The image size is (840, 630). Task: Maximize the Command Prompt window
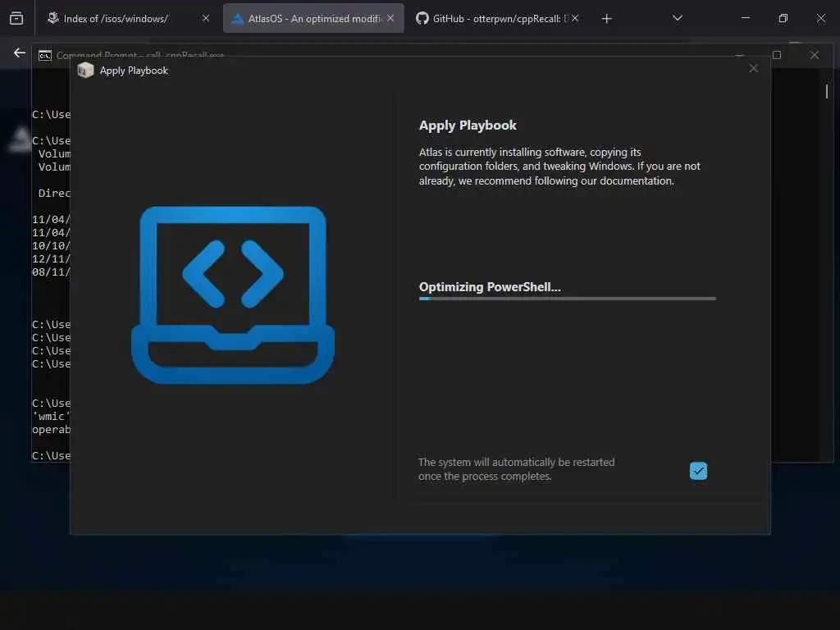click(777, 55)
